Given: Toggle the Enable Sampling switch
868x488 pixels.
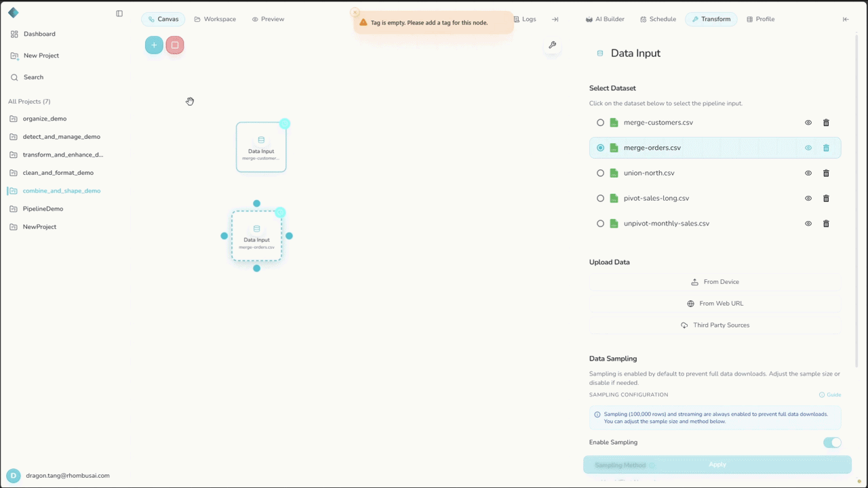Looking at the screenshot, I should 832,443.
